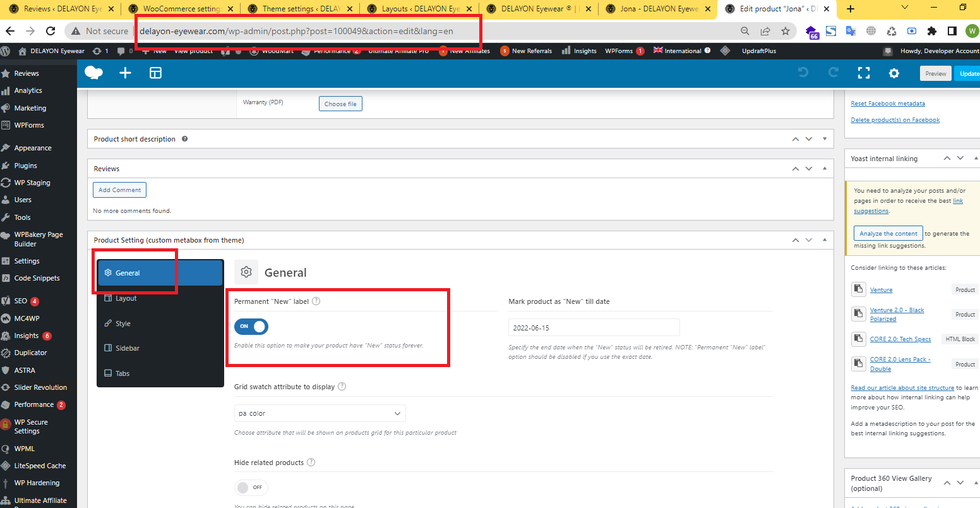Click WordPress logo in admin bar

click(x=6, y=51)
